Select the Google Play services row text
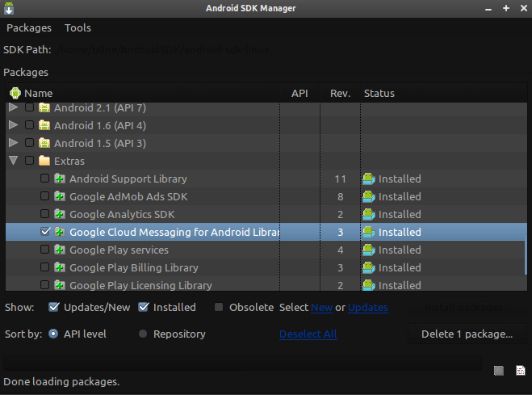532x395 pixels. pyautogui.click(x=119, y=250)
